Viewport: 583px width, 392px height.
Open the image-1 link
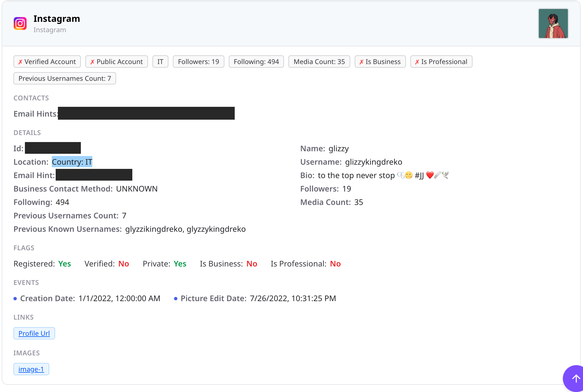(31, 369)
